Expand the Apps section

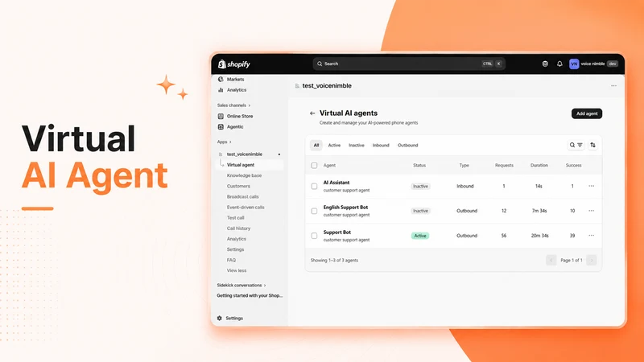pos(225,142)
